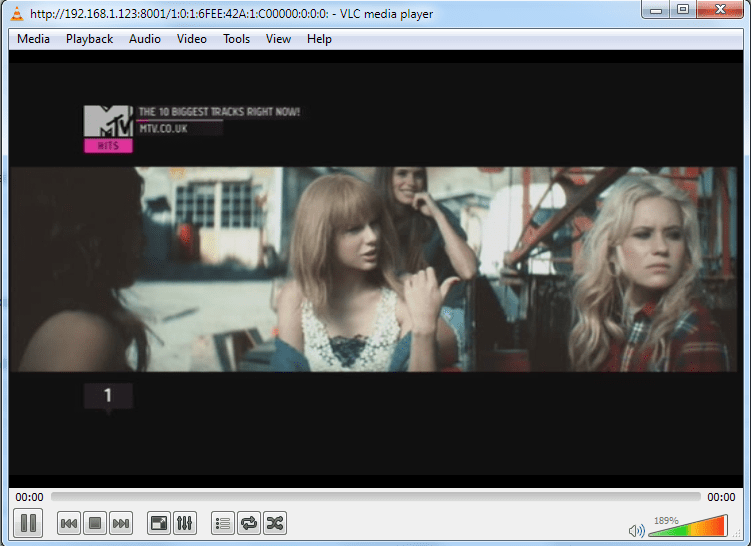Toggle loop repeat mode
This screenshot has height=546, width=751.
(249, 522)
